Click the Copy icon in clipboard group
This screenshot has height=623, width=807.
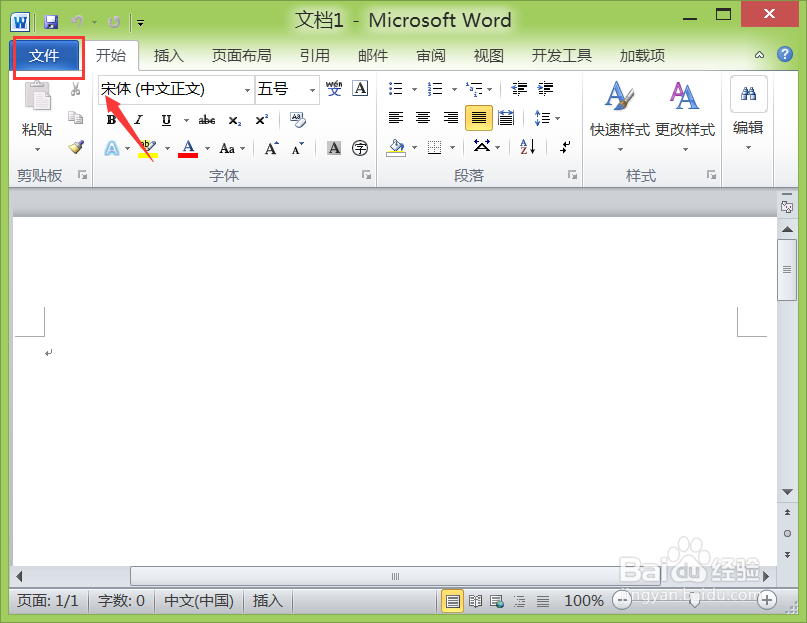[x=76, y=118]
